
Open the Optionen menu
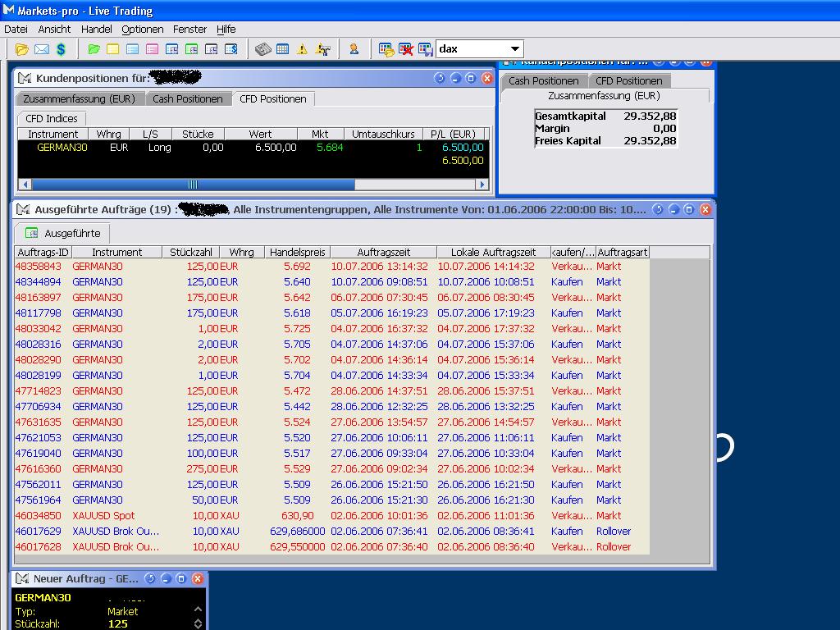(x=143, y=29)
